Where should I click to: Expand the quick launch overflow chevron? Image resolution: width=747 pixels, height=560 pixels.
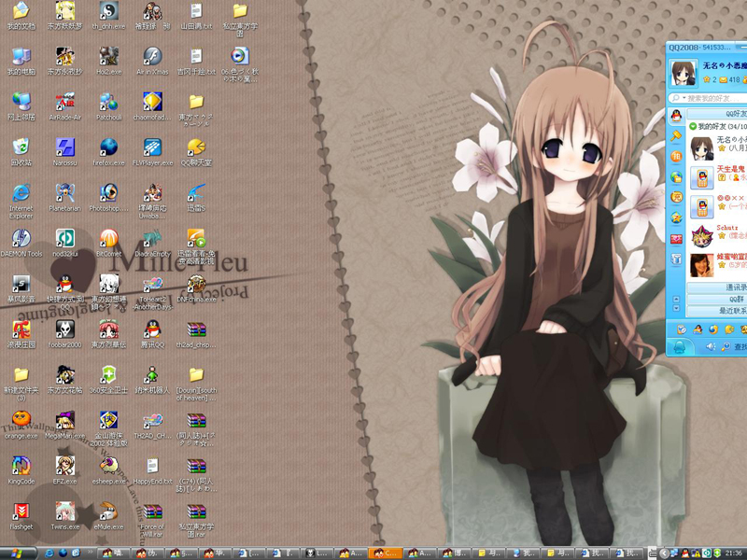click(x=90, y=553)
